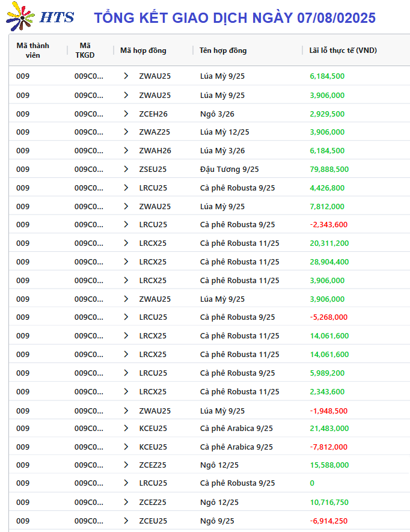Sort by Mã TKGD column header
Viewport: 410px width, 532px height.
pyautogui.click(x=85, y=50)
